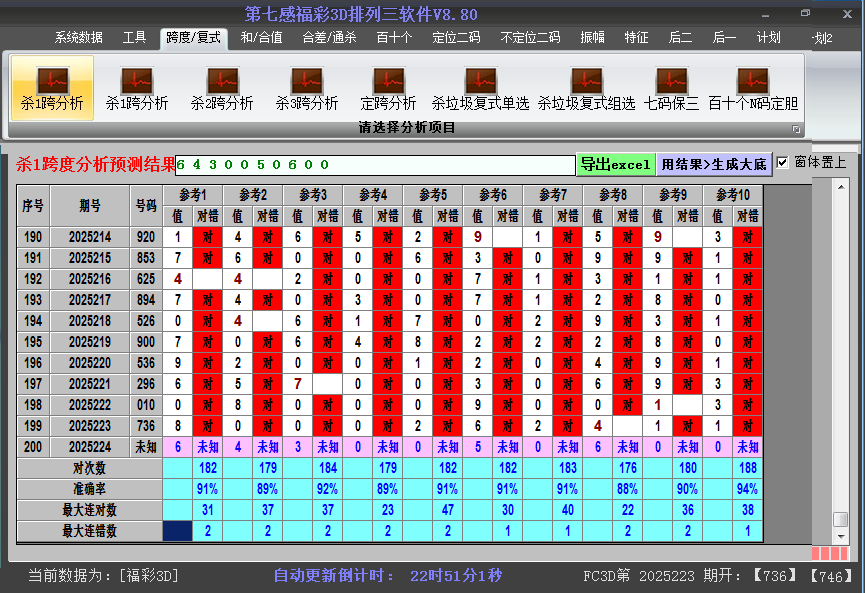Image resolution: width=865 pixels, height=593 pixels.
Task: Click the prediction result text field
Action: tap(375, 165)
